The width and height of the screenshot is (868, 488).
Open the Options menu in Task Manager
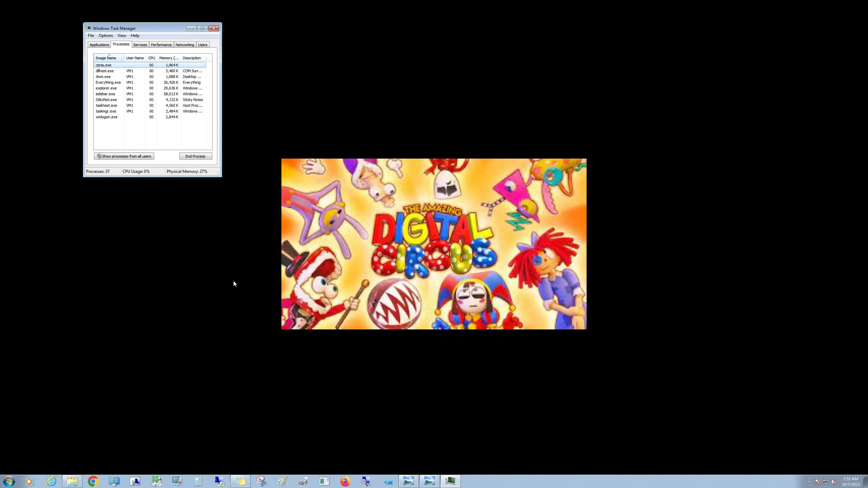tap(105, 36)
